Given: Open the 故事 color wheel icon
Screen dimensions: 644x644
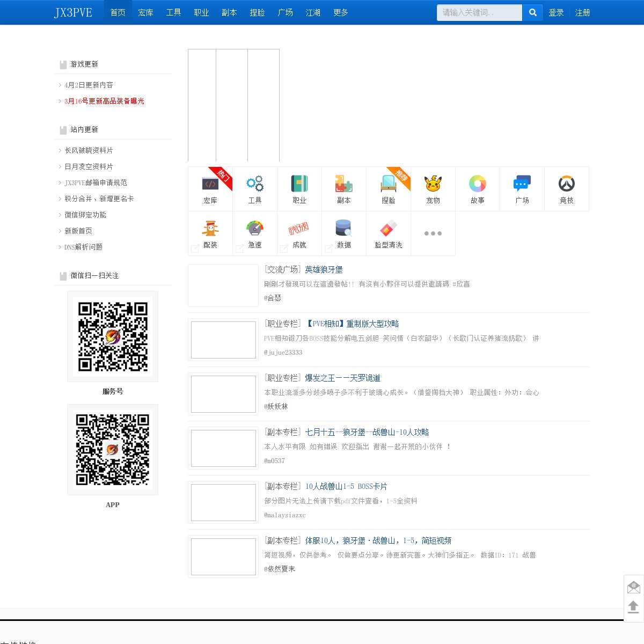Looking at the screenshot, I should click(478, 184).
